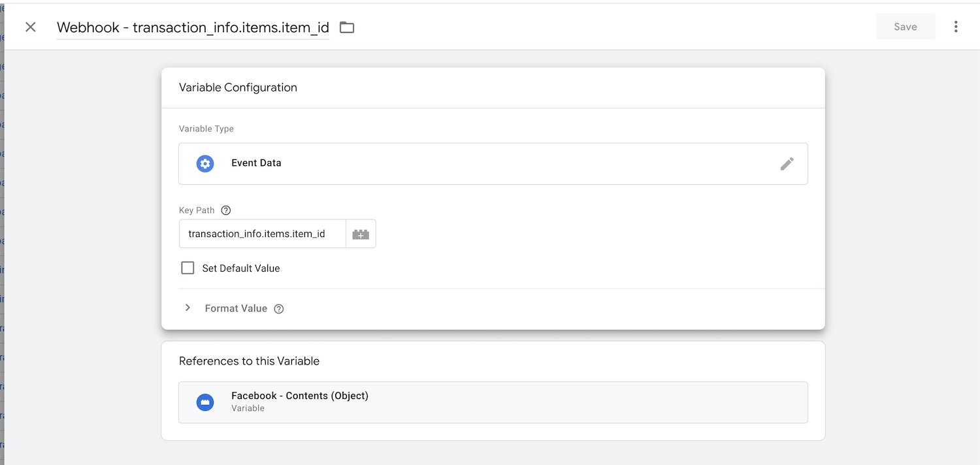The height and width of the screenshot is (465, 980).
Task: Click the insert variable brick icon
Action: (361, 234)
